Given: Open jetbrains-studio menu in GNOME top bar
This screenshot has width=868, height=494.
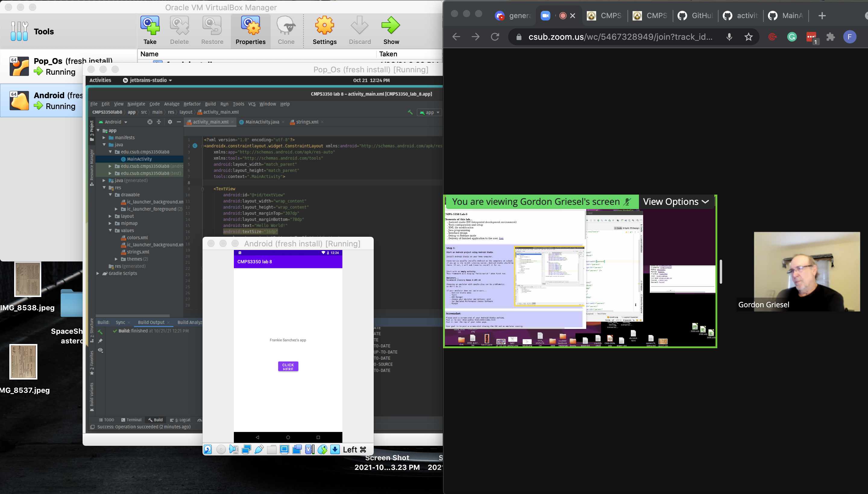Looking at the screenshot, I should pyautogui.click(x=147, y=80).
